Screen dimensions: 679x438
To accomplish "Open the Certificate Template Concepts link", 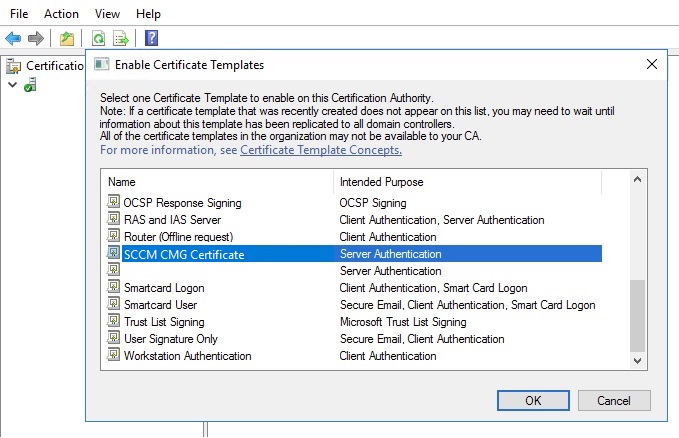I will (321, 150).
